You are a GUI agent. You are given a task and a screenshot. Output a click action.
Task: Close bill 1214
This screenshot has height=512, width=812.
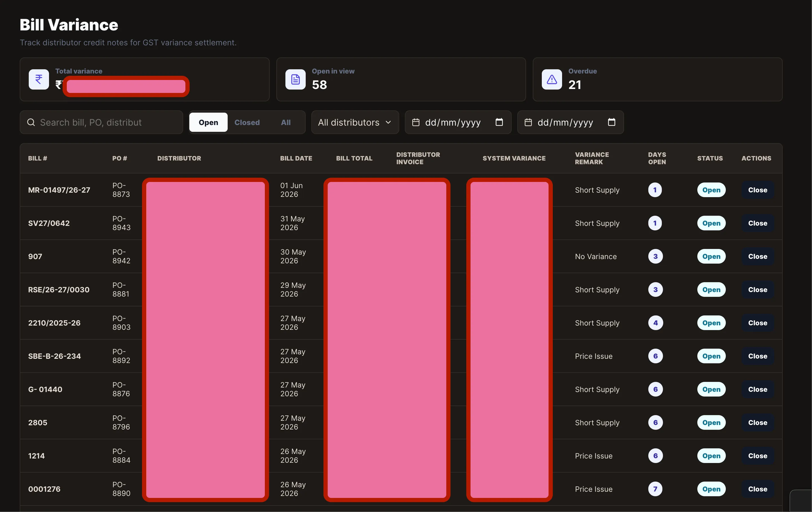pos(757,456)
